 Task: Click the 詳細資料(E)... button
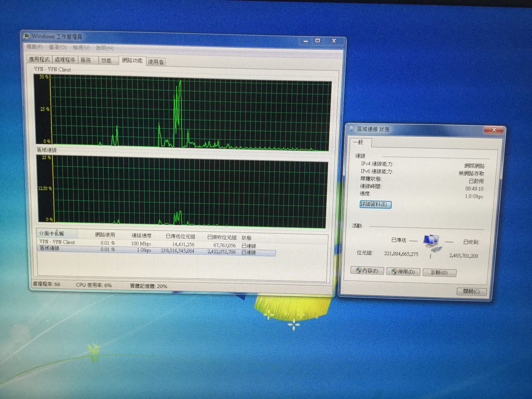(x=375, y=204)
